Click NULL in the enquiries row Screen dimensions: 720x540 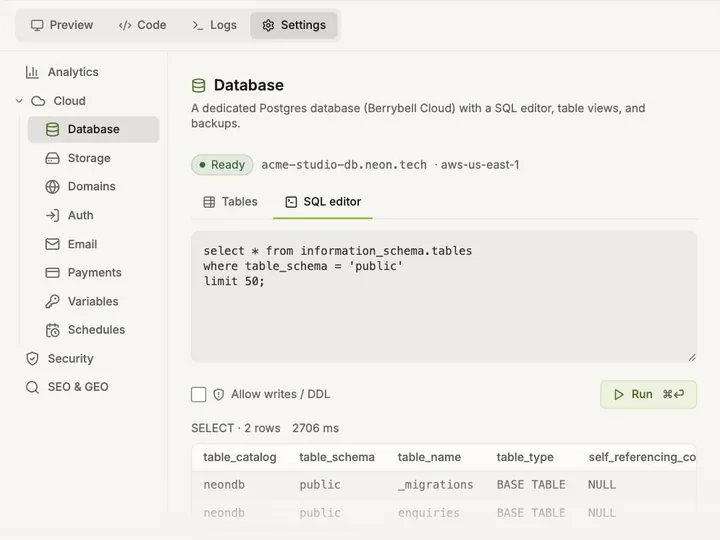[602, 513]
